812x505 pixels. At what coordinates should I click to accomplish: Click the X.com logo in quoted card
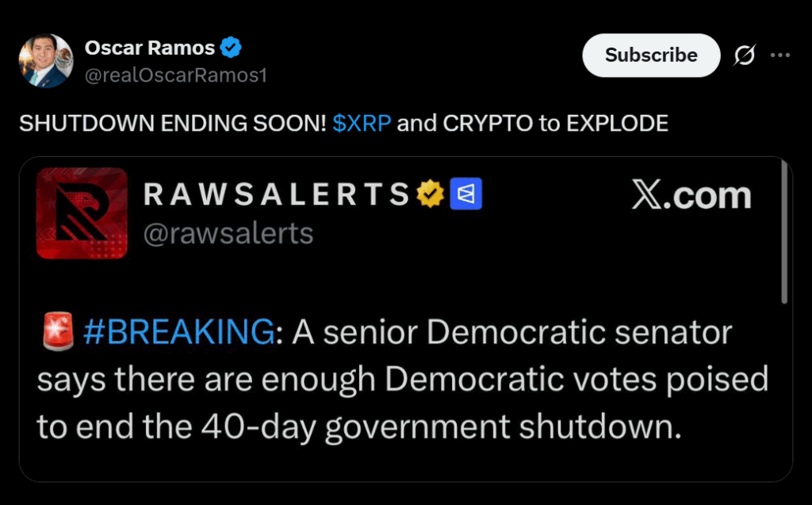[691, 195]
